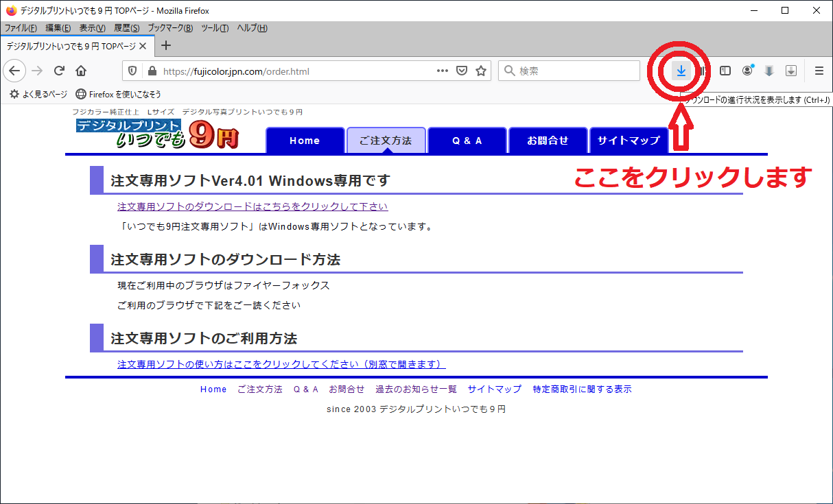The height and width of the screenshot is (504, 833).
Task: Go to the Firefox home page icon
Action: (81, 71)
